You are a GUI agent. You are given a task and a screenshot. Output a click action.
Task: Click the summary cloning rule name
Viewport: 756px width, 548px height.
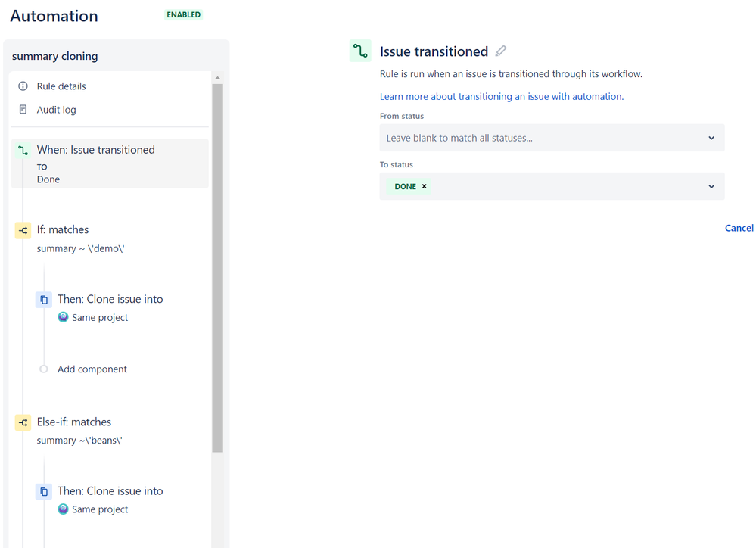click(x=54, y=55)
